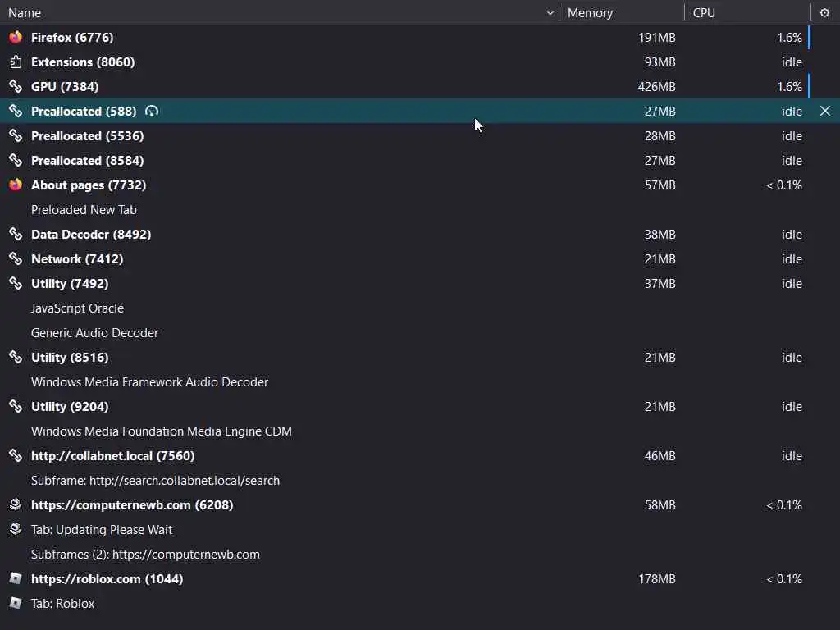The width and height of the screenshot is (840, 630).
Task: Select the Preallocated (8584) row
Action: pyautogui.click(x=420, y=160)
